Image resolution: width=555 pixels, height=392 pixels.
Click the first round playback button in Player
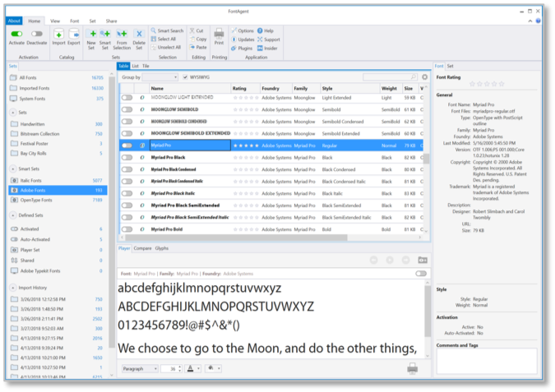click(374, 260)
